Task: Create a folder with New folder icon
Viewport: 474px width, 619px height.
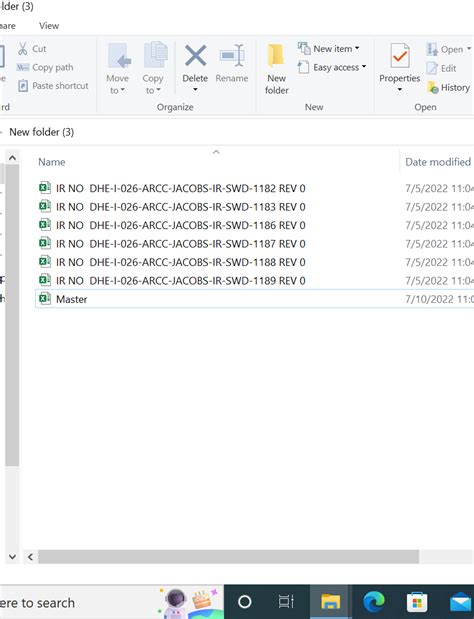Action: 275,55
